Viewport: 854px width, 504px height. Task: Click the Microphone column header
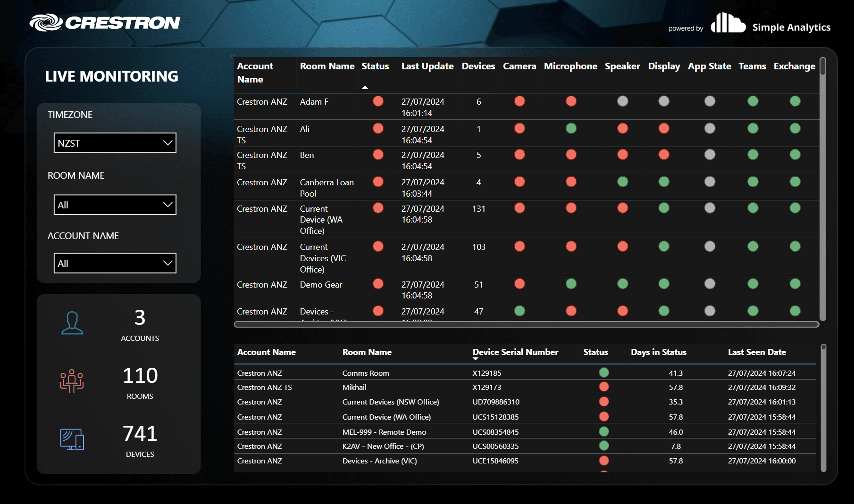pyautogui.click(x=570, y=66)
